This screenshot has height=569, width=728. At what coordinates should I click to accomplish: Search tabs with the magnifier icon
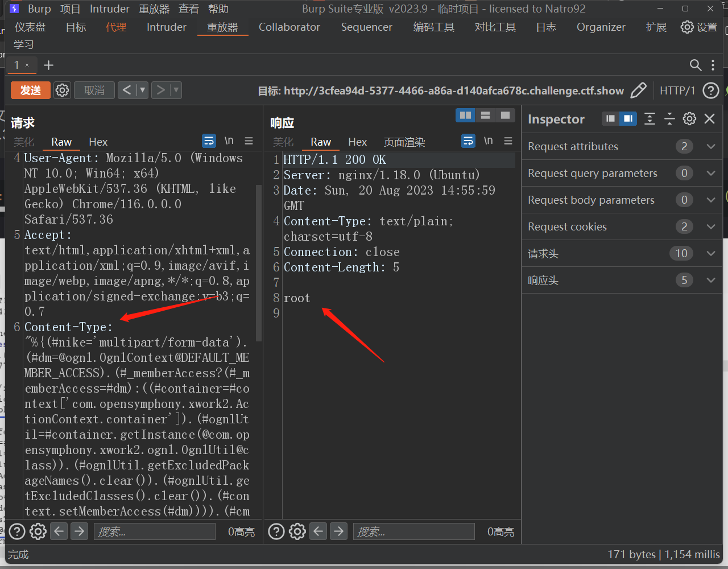[x=696, y=65]
